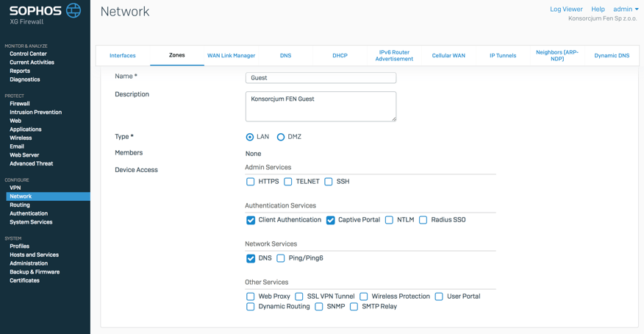Check the Ping/Ping6 option
The width and height of the screenshot is (644, 334).
tap(281, 258)
